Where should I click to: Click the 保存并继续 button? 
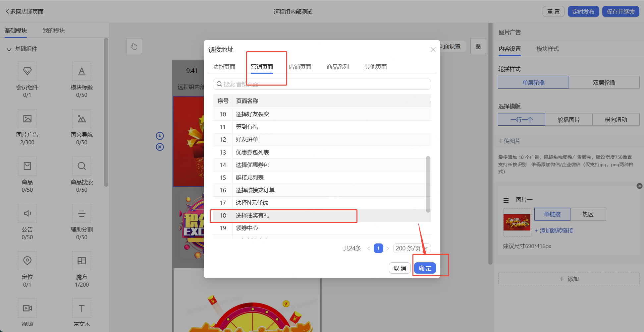621,12
